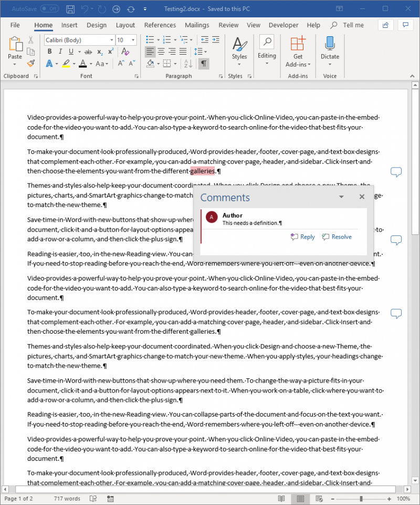Collapse the ribbon with the chevron
Screen dimensions: 420x505
[x=412, y=76]
